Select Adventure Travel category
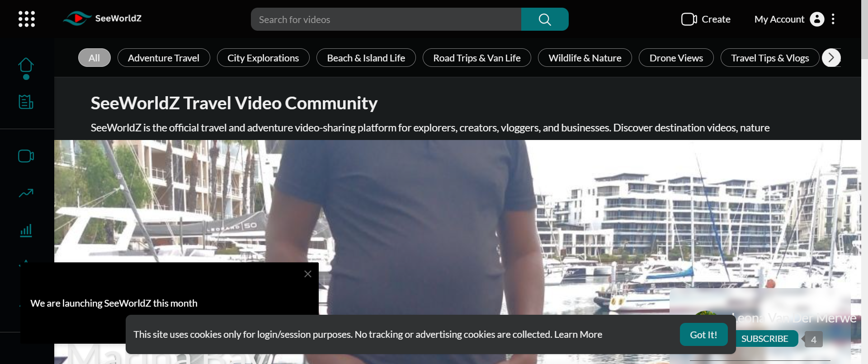The width and height of the screenshot is (868, 364). 164,58
